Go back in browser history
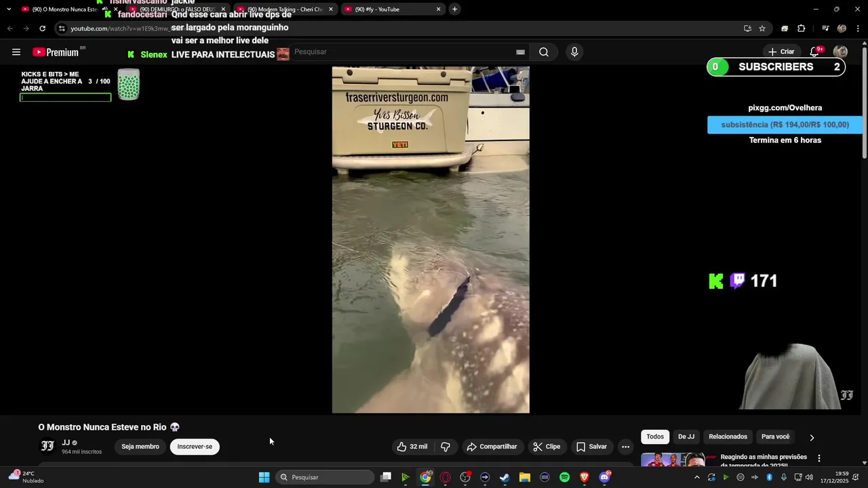This screenshot has width=868, height=488. pyautogui.click(x=9, y=28)
